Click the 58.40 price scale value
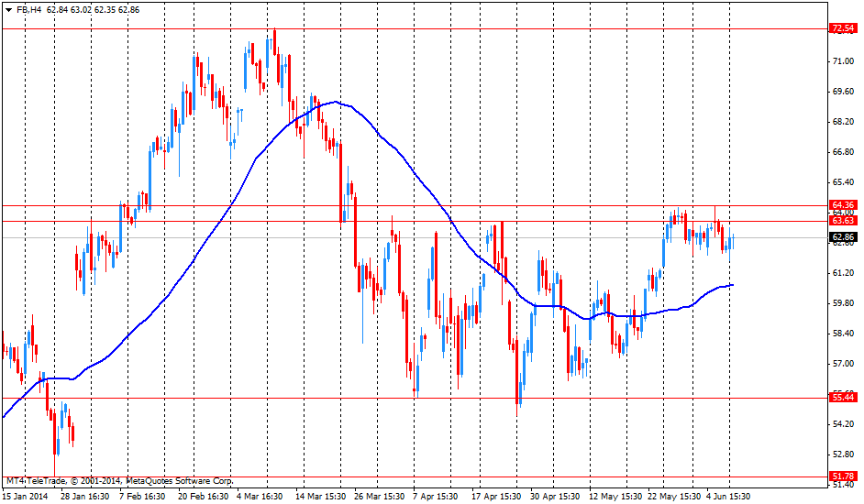The width and height of the screenshot is (864, 504). (x=843, y=334)
